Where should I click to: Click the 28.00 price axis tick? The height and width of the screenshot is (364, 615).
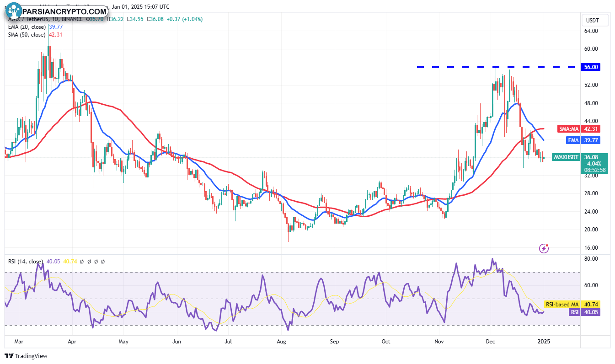pos(592,193)
